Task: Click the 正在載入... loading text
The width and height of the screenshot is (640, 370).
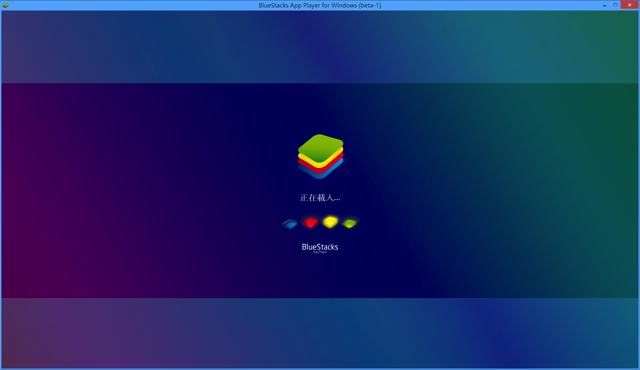Action: coord(320,198)
